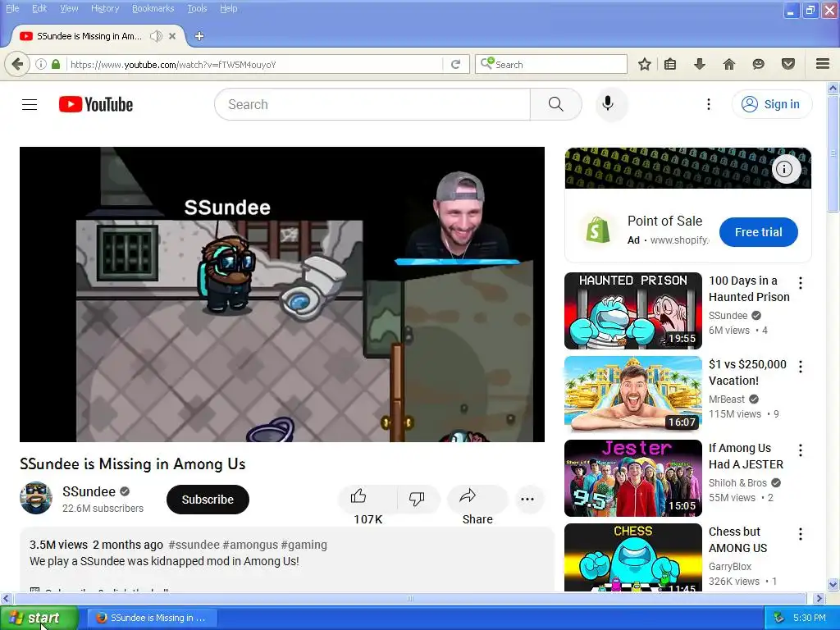Open Haunted Prison video thumbnail
Image resolution: width=840 pixels, height=630 pixels.
pyautogui.click(x=633, y=311)
